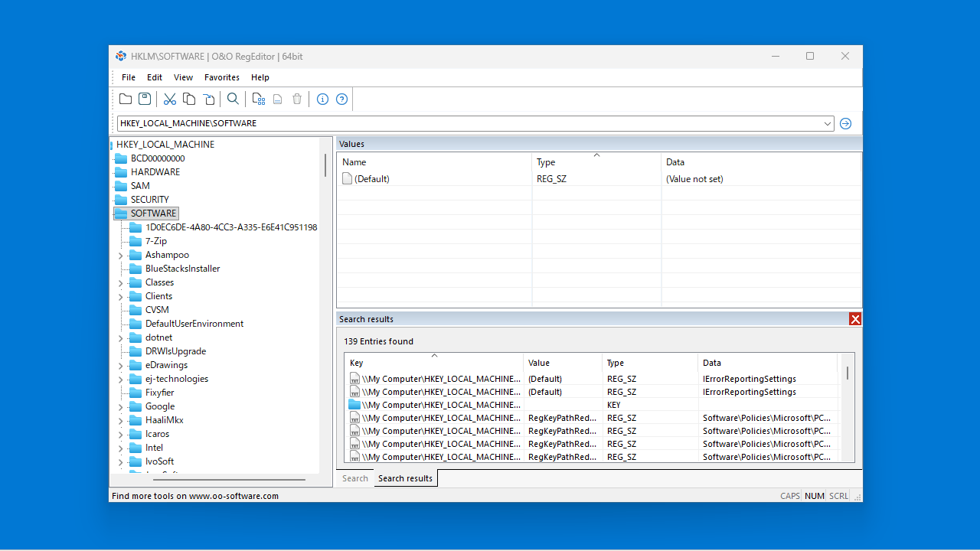
Task: Expand the Google key in tree
Action: click(x=120, y=407)
